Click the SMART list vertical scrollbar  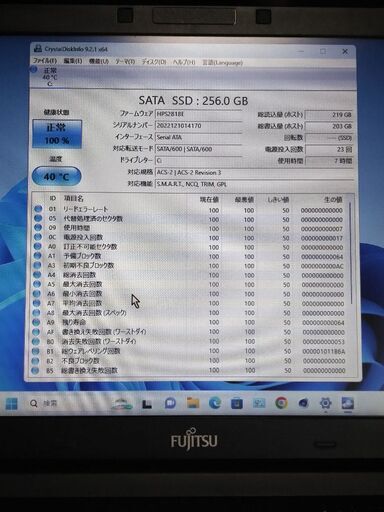350,253
